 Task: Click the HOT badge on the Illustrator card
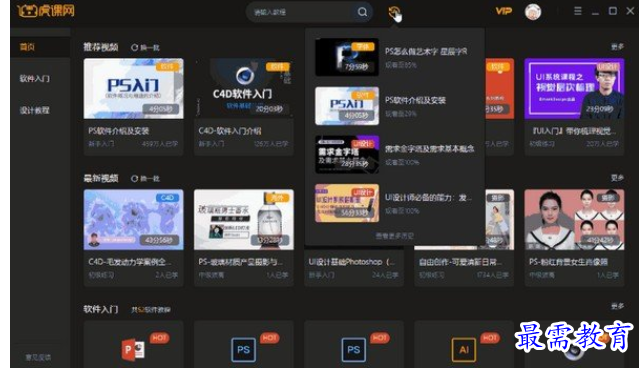[x=489, y=338]
